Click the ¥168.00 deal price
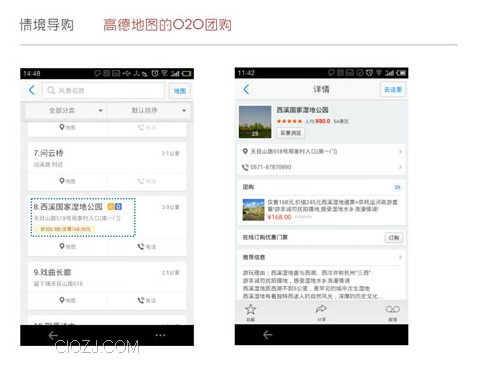Image resolution: width=484 pixels, height=367 pixels. pos(279,217)
